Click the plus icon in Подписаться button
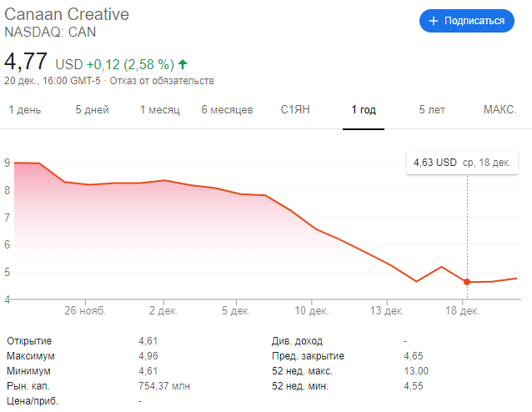Image resolution: width=532 pixels, height=412 pixels. [x=434, y=21]
